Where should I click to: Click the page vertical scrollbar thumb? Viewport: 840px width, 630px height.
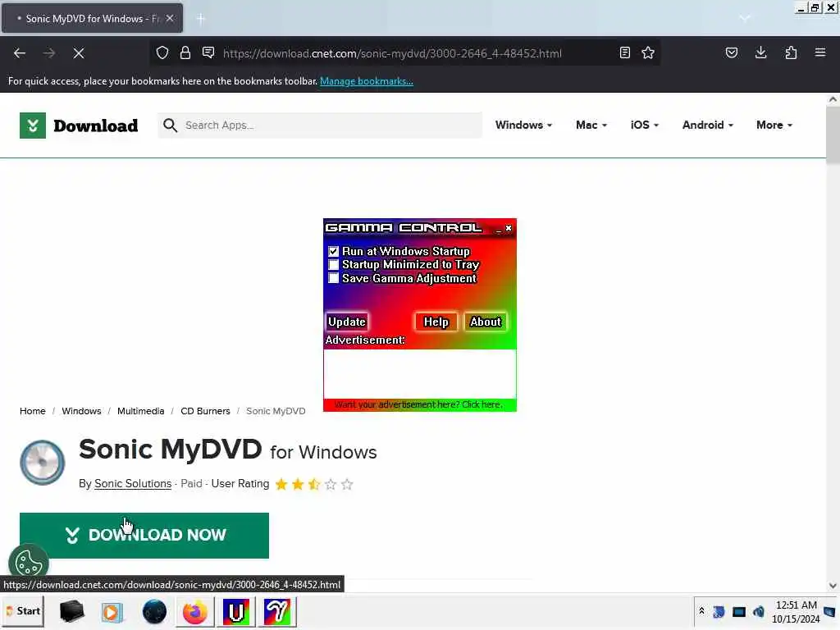[833, 135]
